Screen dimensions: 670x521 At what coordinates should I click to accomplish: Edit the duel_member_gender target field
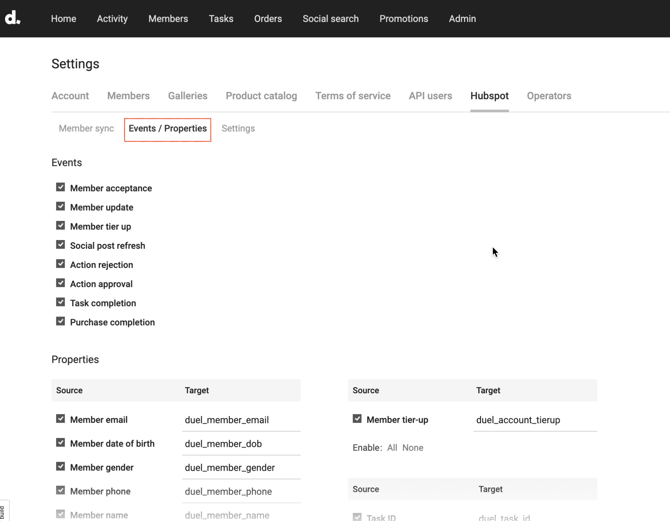[240, 468]
